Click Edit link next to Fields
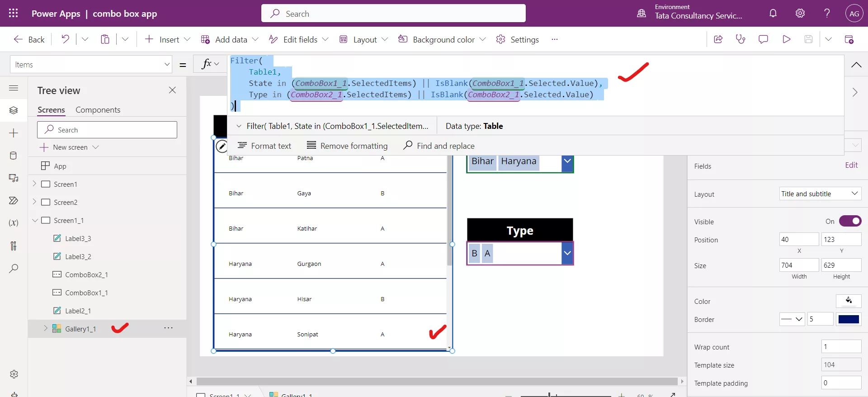Viewport: 868px width, 397px height. (x=851, y=165)
